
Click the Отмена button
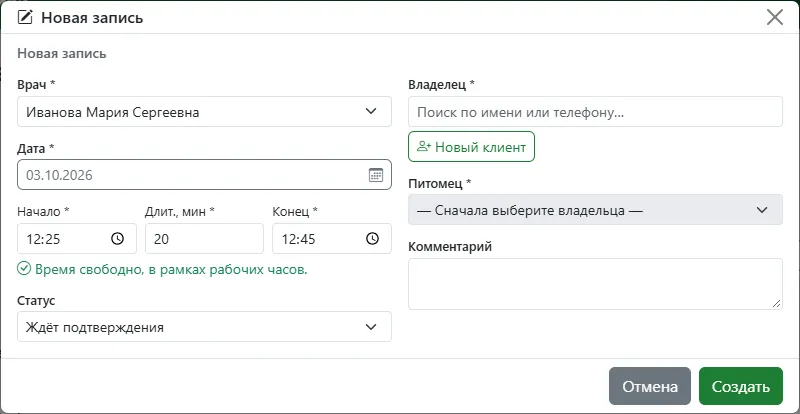(649, 386)
